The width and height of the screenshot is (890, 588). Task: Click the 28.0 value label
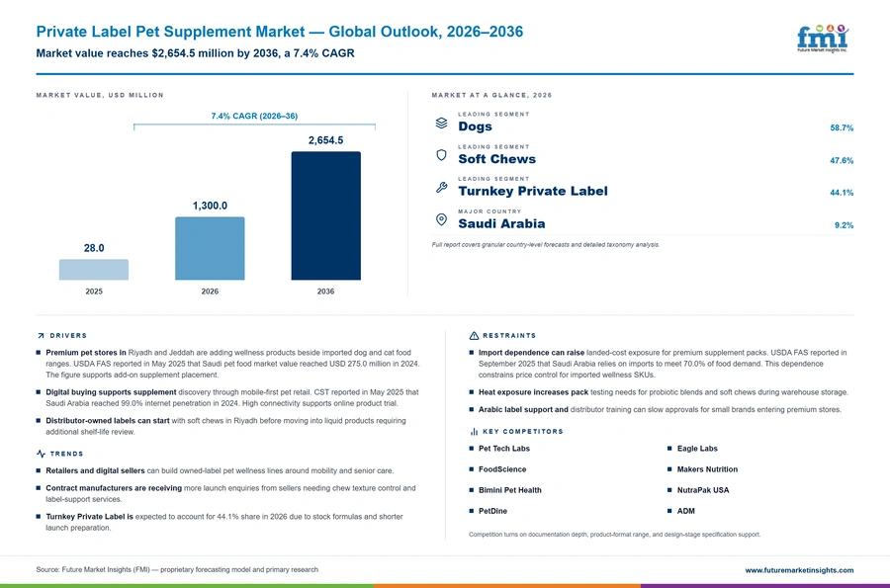pyautogui.click(x=94, y=248)
